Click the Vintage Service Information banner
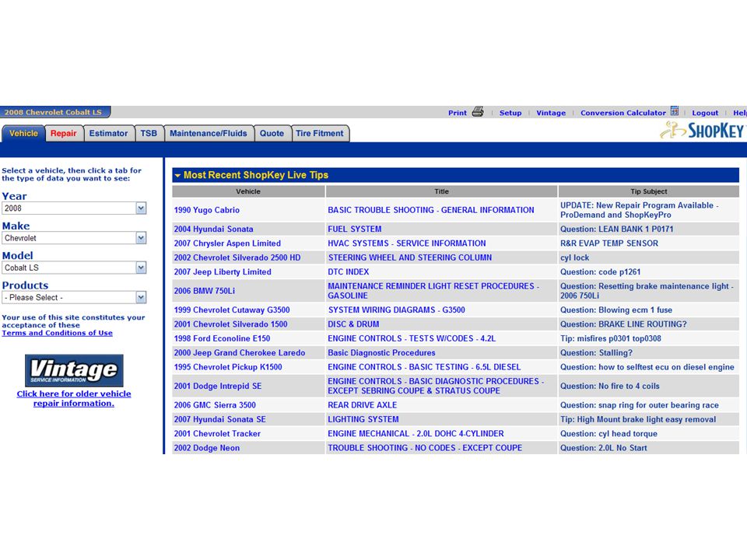 click(x=74, y=370)
